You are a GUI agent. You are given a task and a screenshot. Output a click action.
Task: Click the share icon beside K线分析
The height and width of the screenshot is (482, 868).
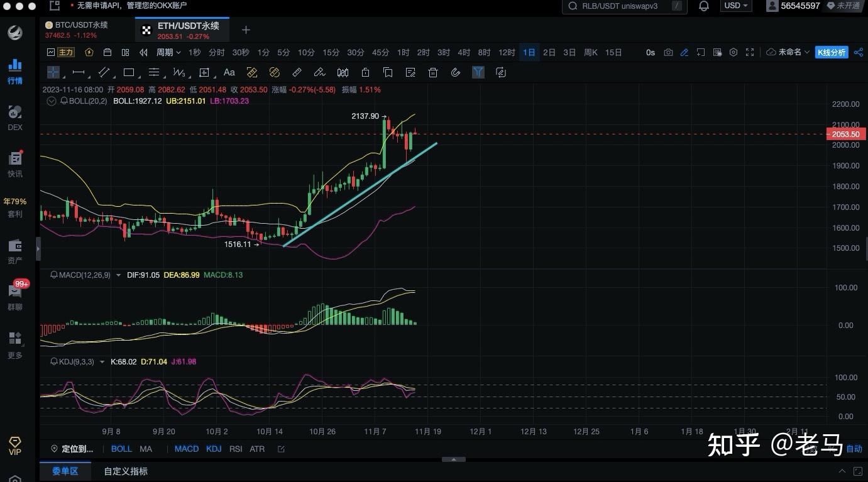[x=859, y=52]
